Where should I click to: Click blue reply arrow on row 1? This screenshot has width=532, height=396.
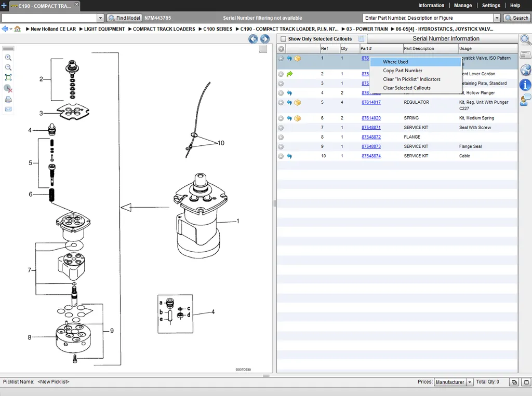point(289,58)
